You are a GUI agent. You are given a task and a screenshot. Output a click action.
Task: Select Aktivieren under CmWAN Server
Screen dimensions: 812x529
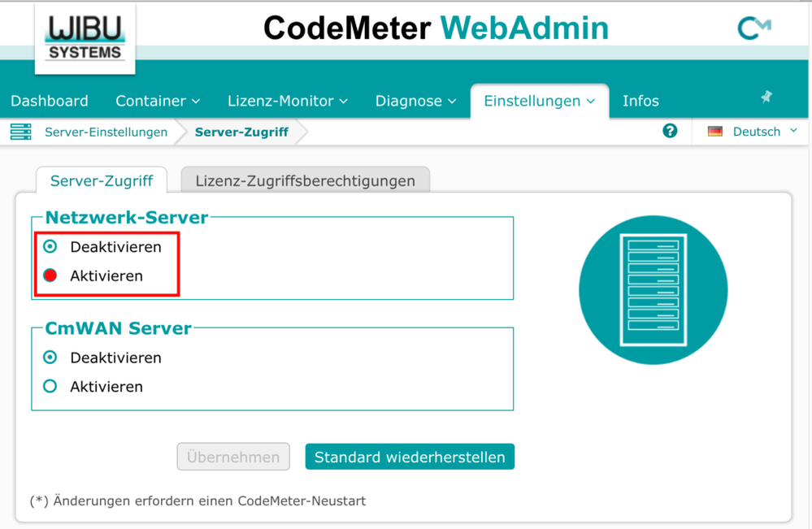pyautogui.click(x=50, y=386)
